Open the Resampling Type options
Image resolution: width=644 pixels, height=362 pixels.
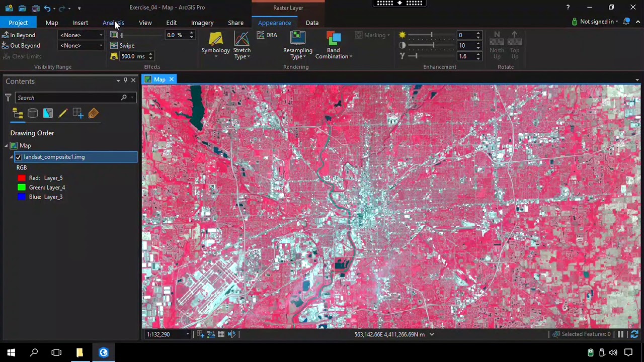297,45
